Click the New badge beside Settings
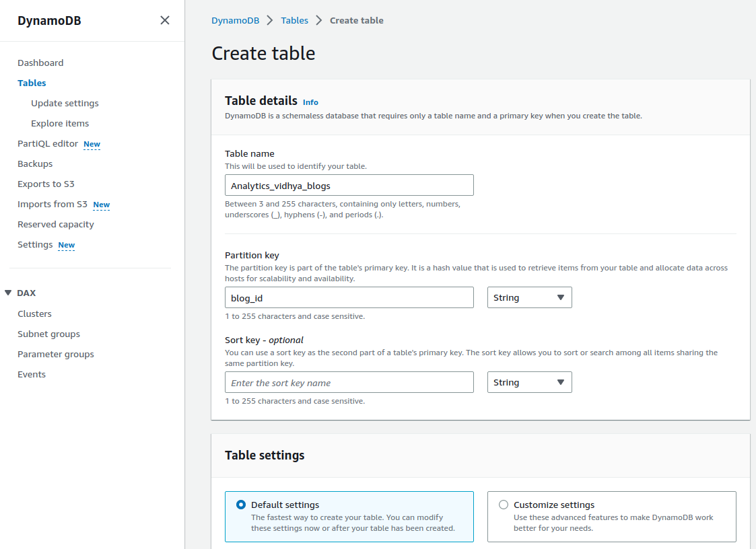756x549 pixels. coord(67,246)
